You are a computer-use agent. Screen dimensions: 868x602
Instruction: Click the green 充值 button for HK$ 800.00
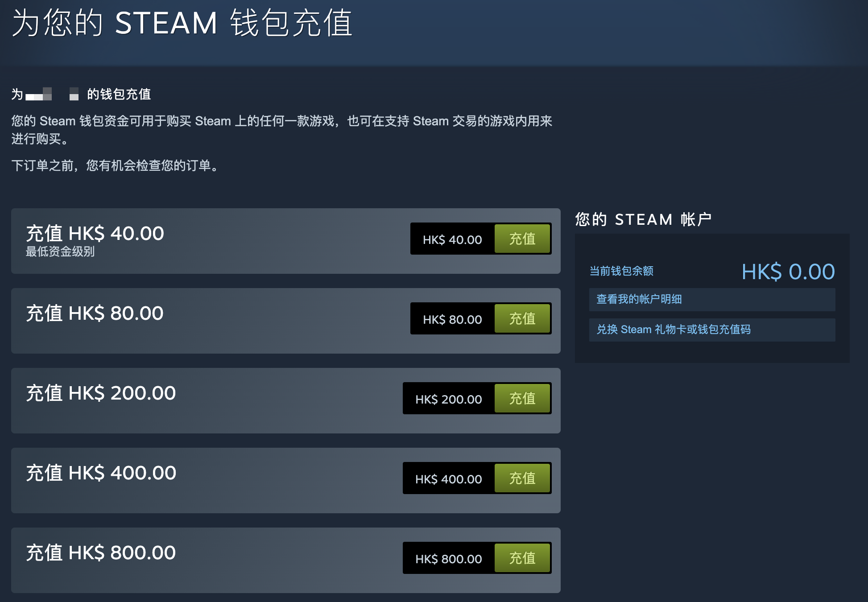(x=522, y=558)
